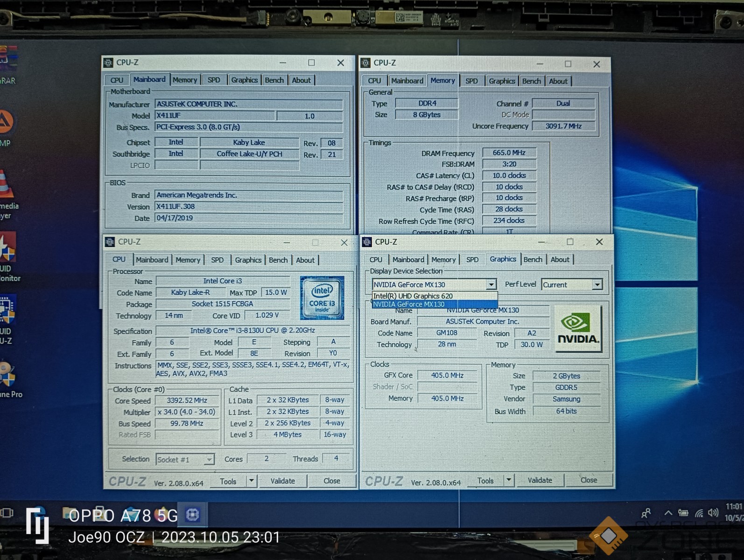Click the memory Size value '8 GBytes'
Viewport: 744px width, 560px height.
427,114
